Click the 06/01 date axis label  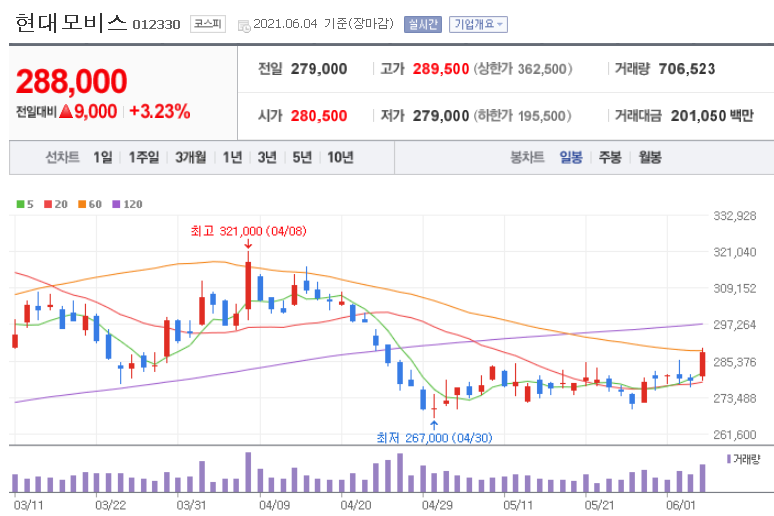click(x=681, y=505)
